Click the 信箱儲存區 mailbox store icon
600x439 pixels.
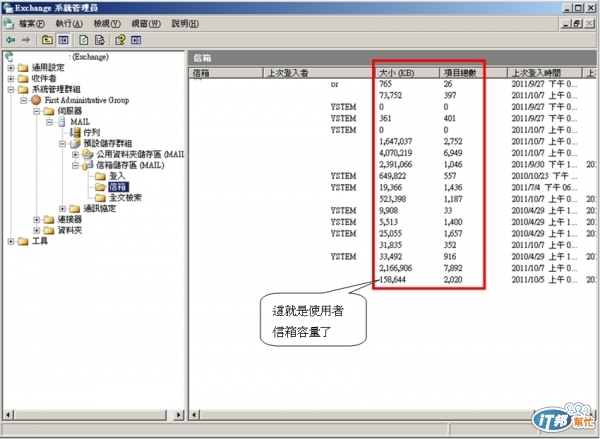pyautogui.click(x=88, y=165)
